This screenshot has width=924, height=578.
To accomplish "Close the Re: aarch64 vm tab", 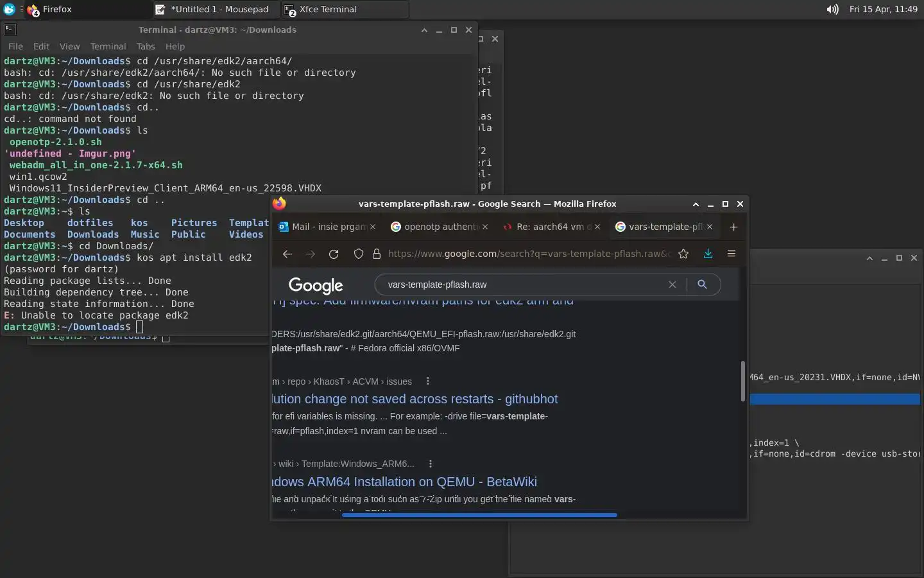I will (597, 227).
